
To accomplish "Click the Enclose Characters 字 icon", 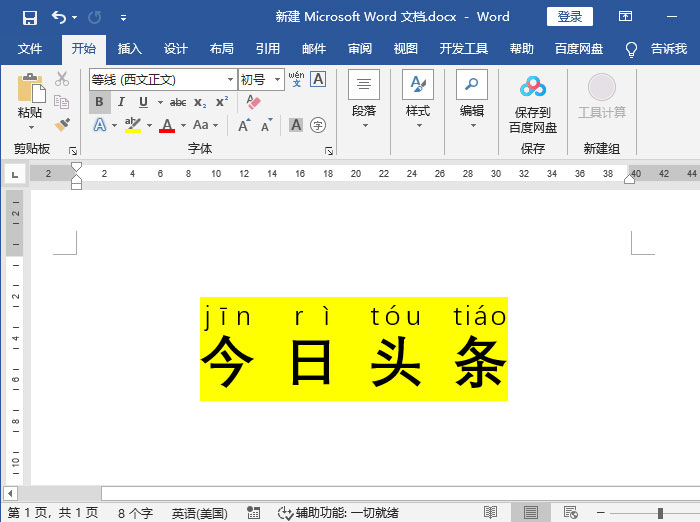I will point(318,125).
